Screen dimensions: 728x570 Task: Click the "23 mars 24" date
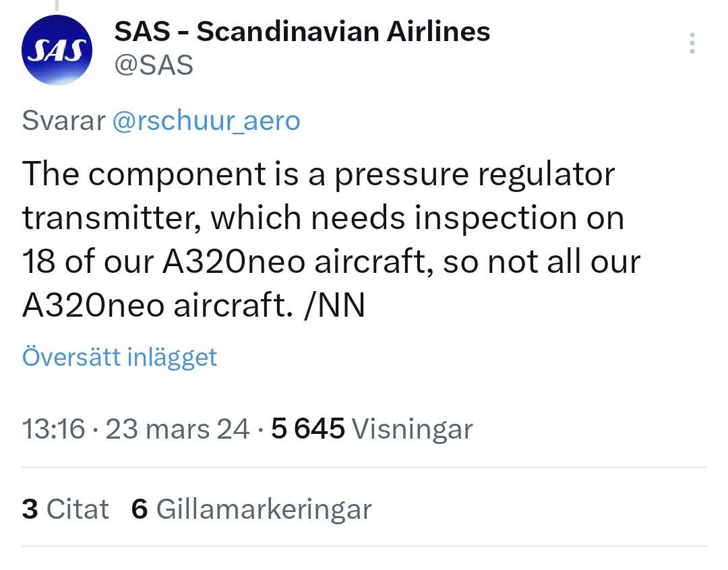tap(177, 429)
